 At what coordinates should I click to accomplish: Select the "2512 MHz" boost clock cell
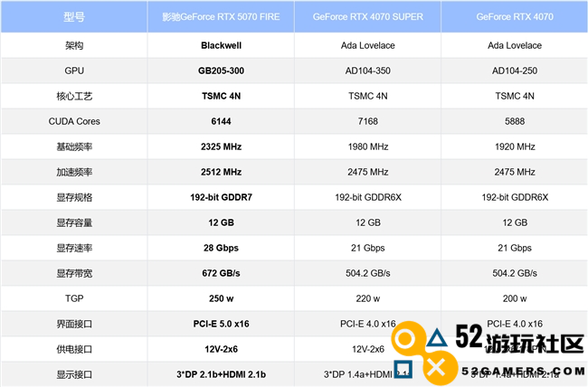tap(221, 172)
